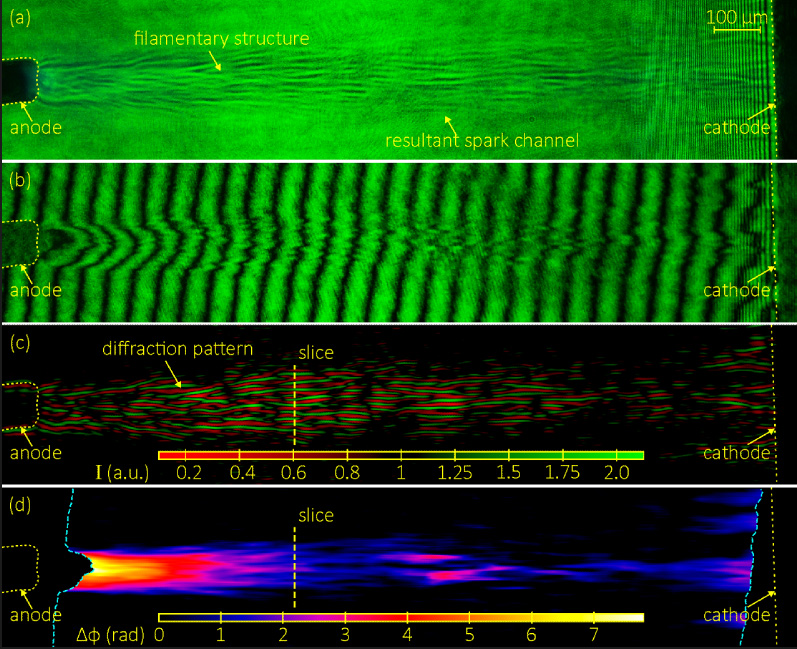
Task: Click the "slice" label in panel (c)
Action: [316, 353]
